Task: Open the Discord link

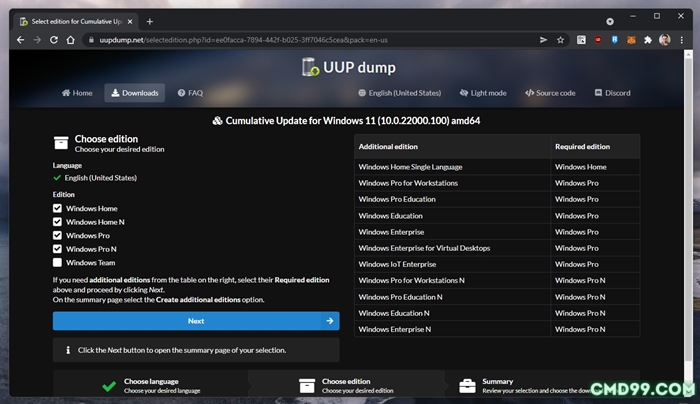Action: click(612, 93)
